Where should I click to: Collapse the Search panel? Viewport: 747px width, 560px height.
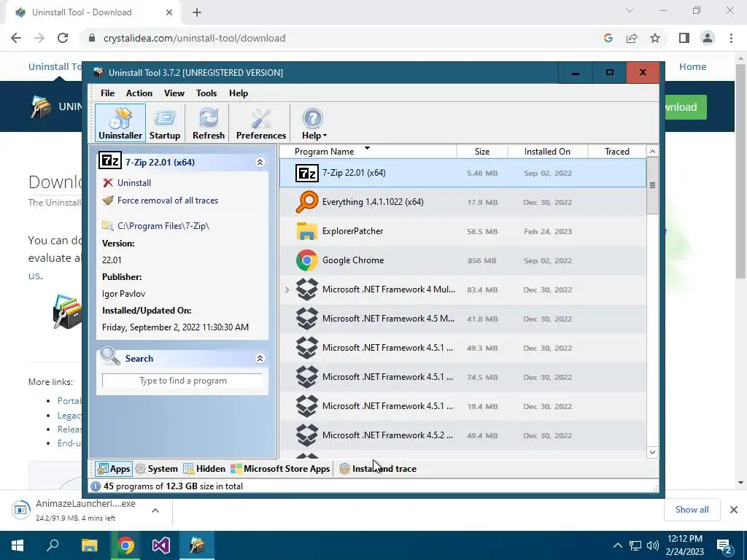pyautogui.click(x=260, y=358)
